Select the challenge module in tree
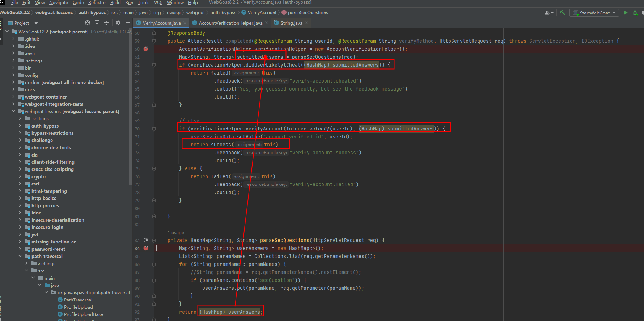 (42, 140)
